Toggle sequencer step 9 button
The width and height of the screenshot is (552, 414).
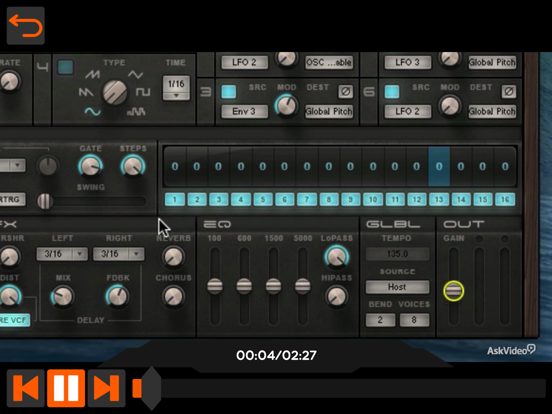coord(351,200)
